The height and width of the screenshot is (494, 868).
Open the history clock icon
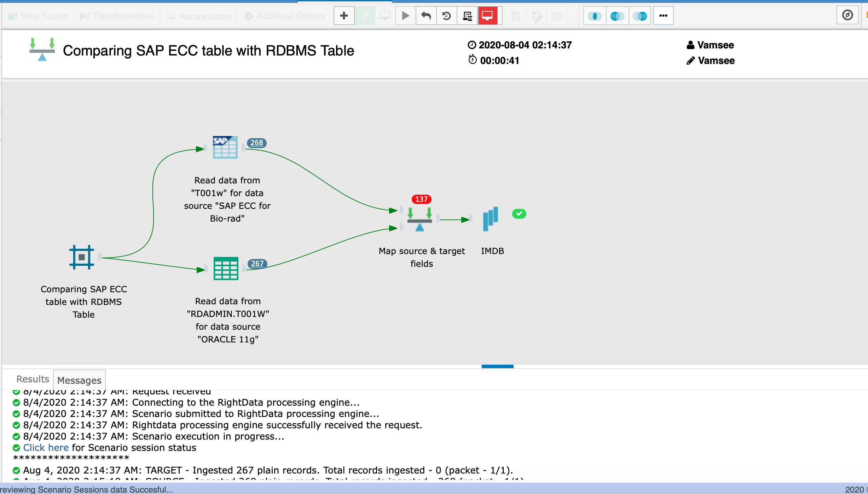(x=446, y=16)
